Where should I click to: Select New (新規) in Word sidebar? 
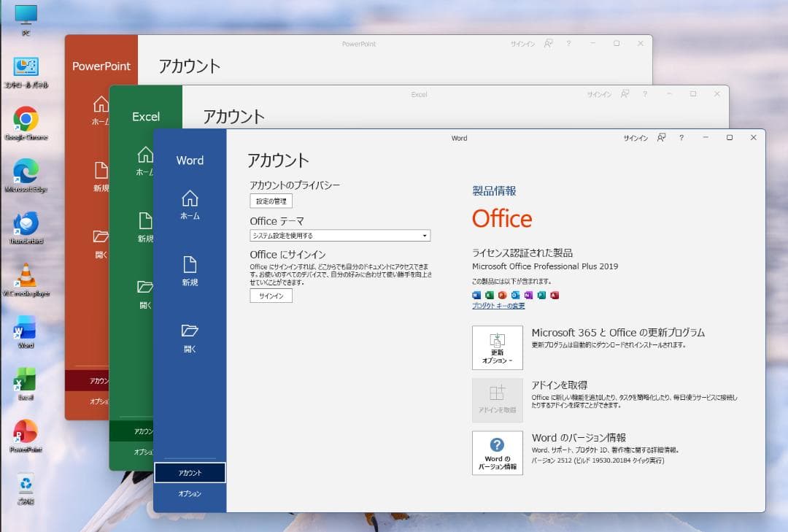(x=190, y=271)
